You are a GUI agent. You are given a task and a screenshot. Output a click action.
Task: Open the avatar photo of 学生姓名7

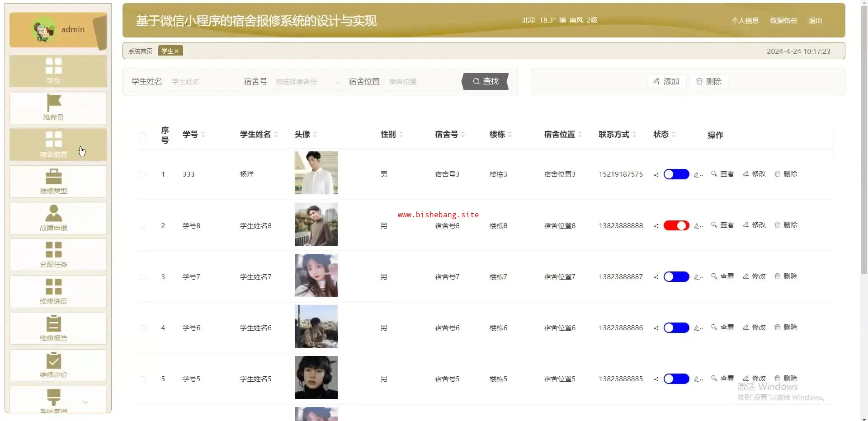[316, 275]
